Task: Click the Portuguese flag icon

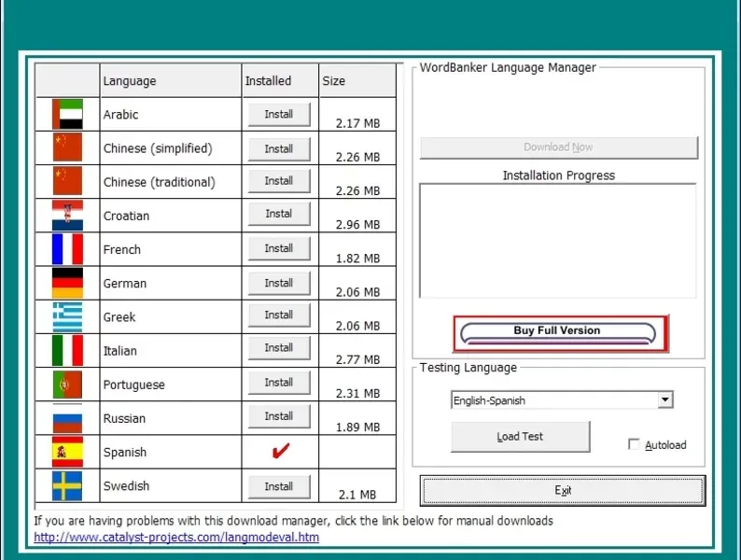Action: [67, 385]
